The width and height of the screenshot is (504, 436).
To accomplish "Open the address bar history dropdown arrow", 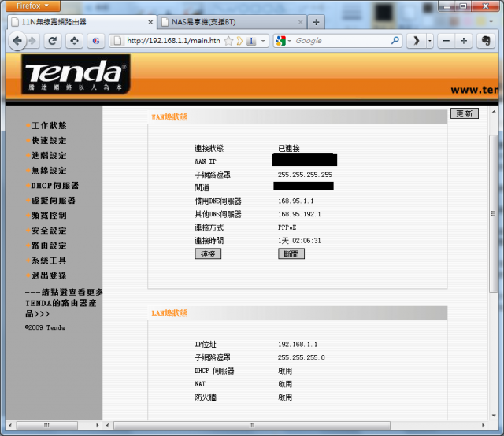I will click(263, 41).
